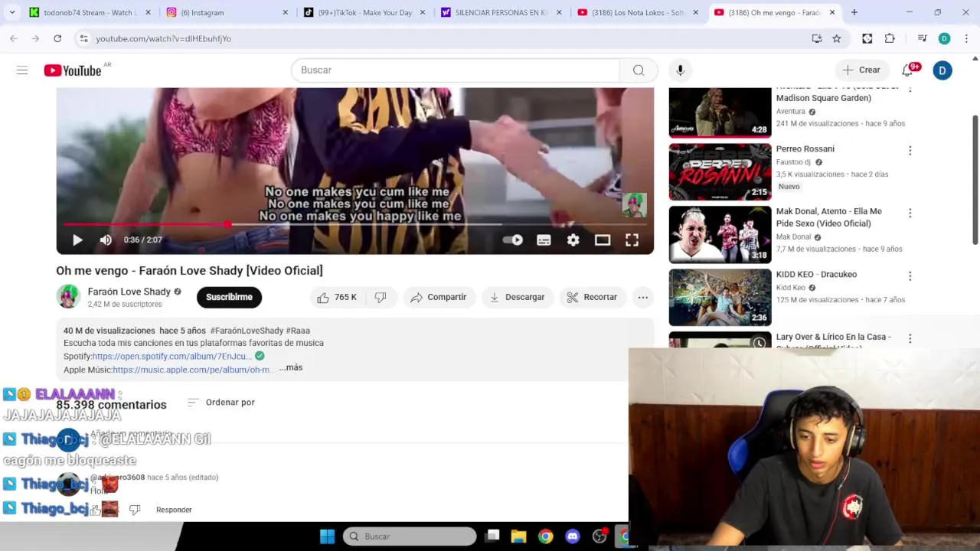Dislike the first comment

click(135, 510)
